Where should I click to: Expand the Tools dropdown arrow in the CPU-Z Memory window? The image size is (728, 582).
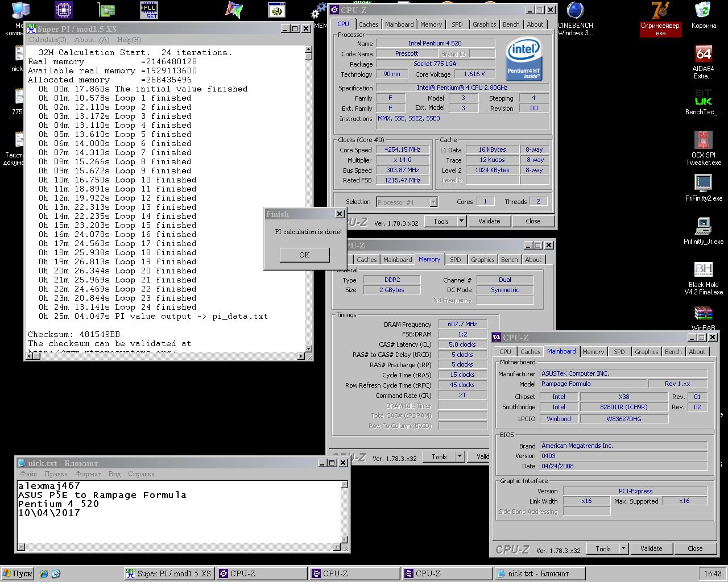[x=460, y=456]
